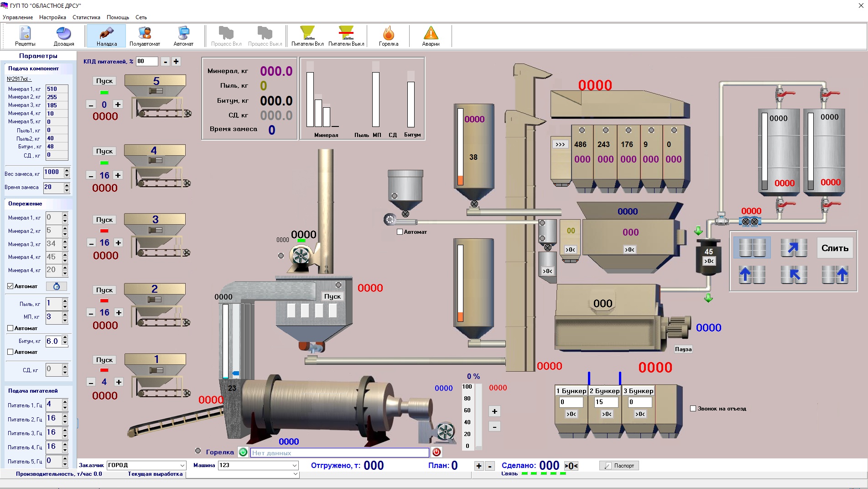
Task: Open the Статистика menu
Action: 86,17
